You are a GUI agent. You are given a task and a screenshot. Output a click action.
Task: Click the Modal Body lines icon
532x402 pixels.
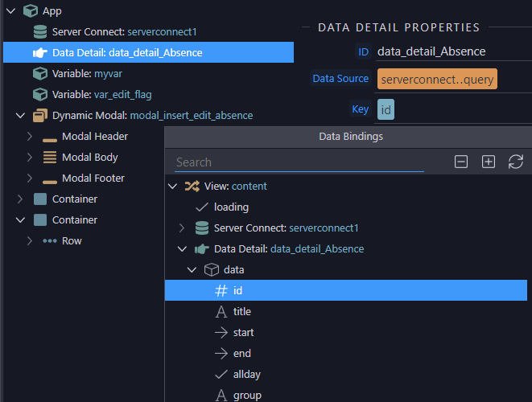click(x=50, y=158)
